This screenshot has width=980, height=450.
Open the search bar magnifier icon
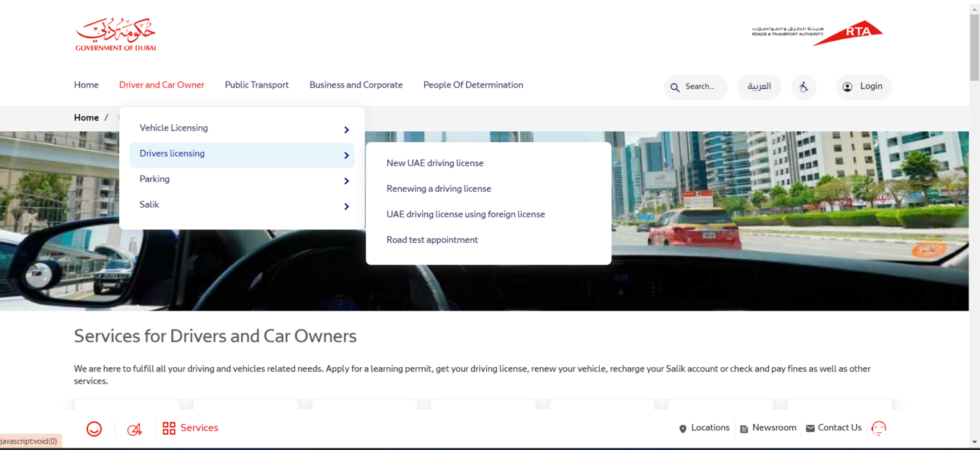676,87
